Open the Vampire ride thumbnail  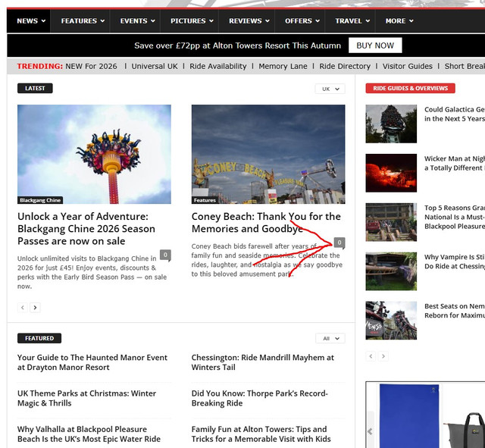point(391,271)
